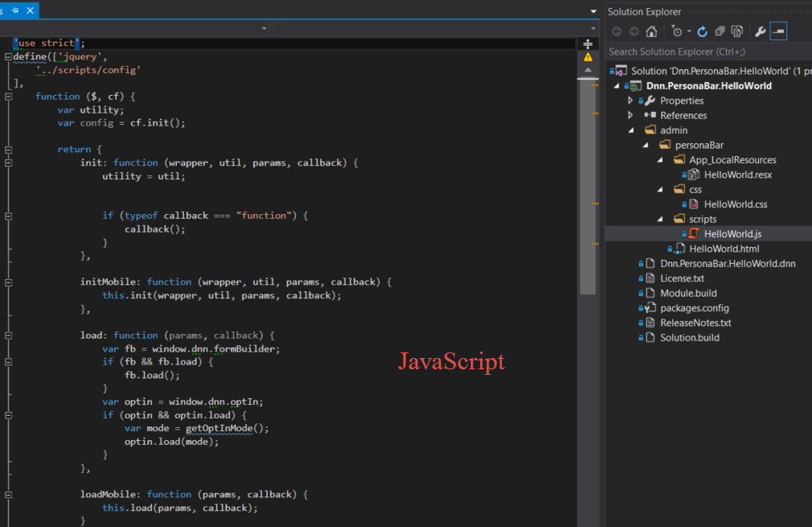Collapse the personaBar folder
812x527 pixels.
(646, 145)
